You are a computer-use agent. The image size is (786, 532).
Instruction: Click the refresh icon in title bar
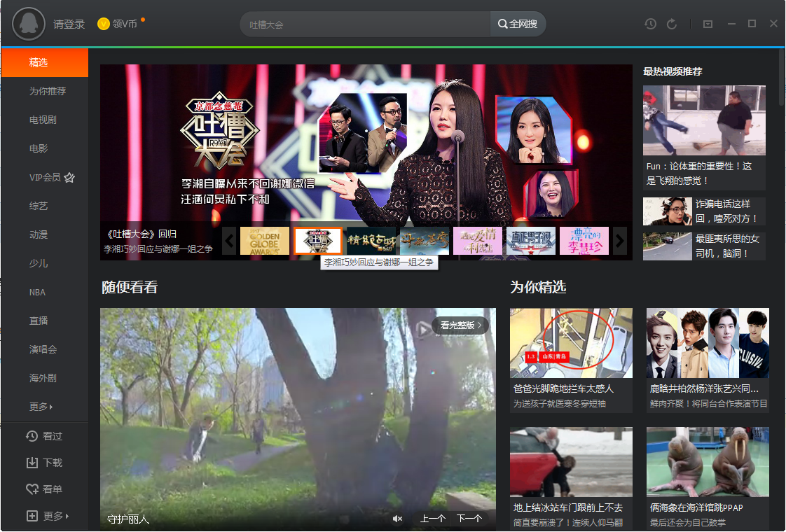[672, 24]
